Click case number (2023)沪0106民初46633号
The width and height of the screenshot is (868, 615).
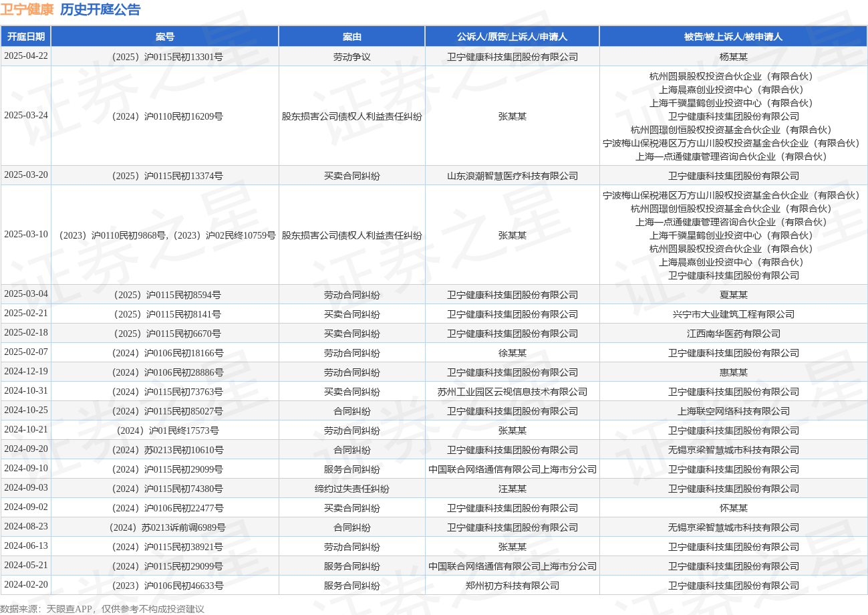click(165, 586)
